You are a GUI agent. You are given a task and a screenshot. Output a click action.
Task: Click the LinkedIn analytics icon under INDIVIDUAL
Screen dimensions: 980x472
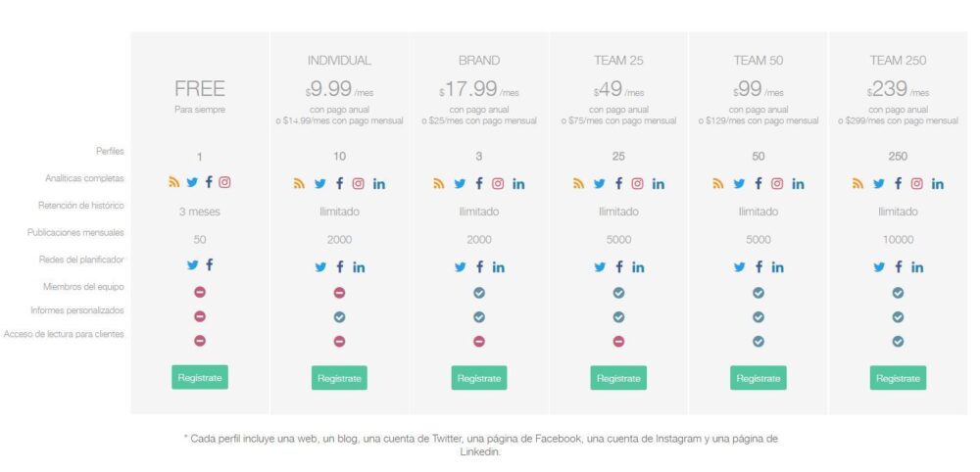point(379,184)
